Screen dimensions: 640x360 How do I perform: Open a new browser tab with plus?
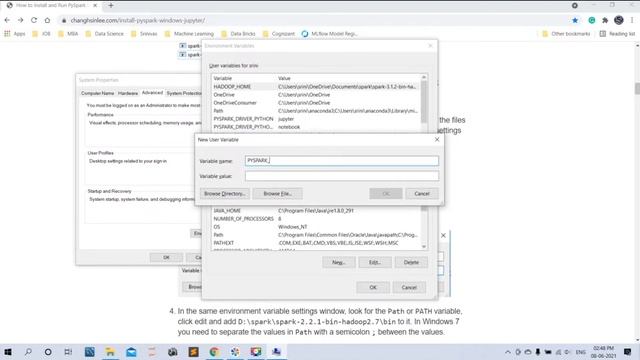click(x=111, y=5)
